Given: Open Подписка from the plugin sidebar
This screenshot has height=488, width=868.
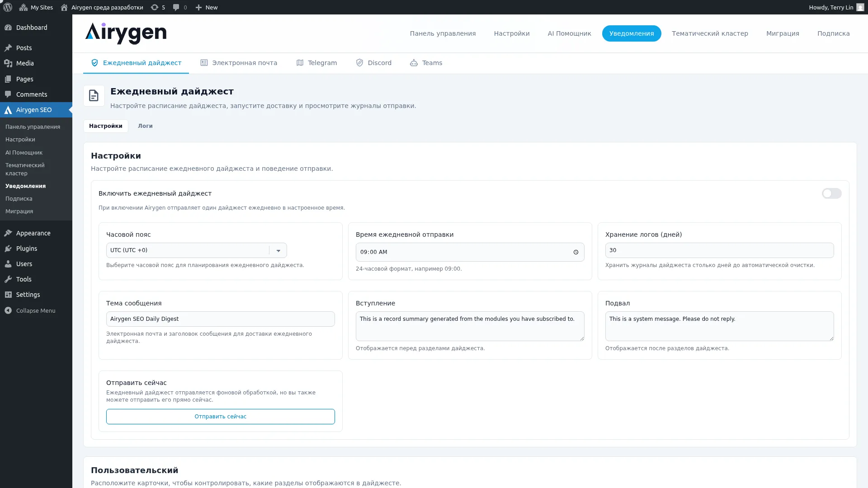Looking at the screenshot, I should 19,198.
